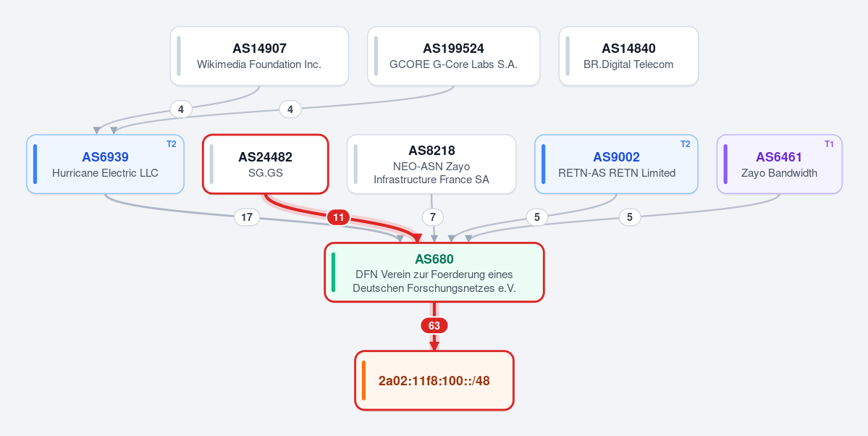
Task: Select the AS199524 GCORE G-Core Labs node
Action: [x=453, y=56]
